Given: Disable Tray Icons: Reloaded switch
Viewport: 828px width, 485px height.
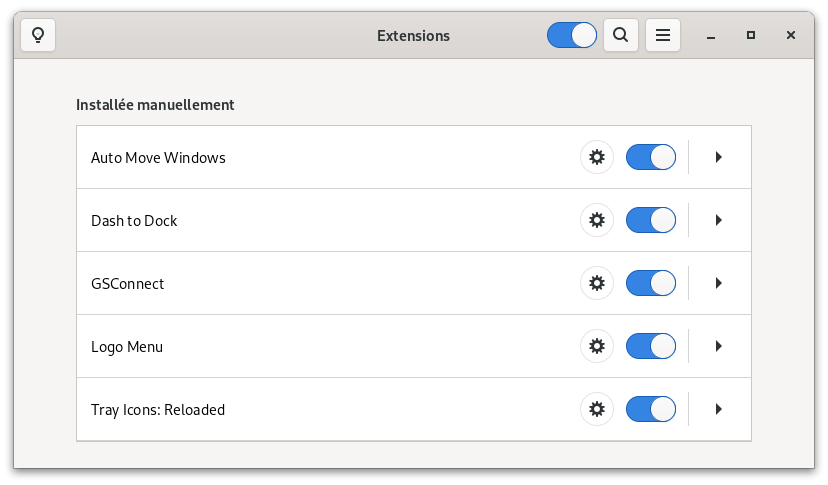Looking at the screenshot, I should [651, 409].
